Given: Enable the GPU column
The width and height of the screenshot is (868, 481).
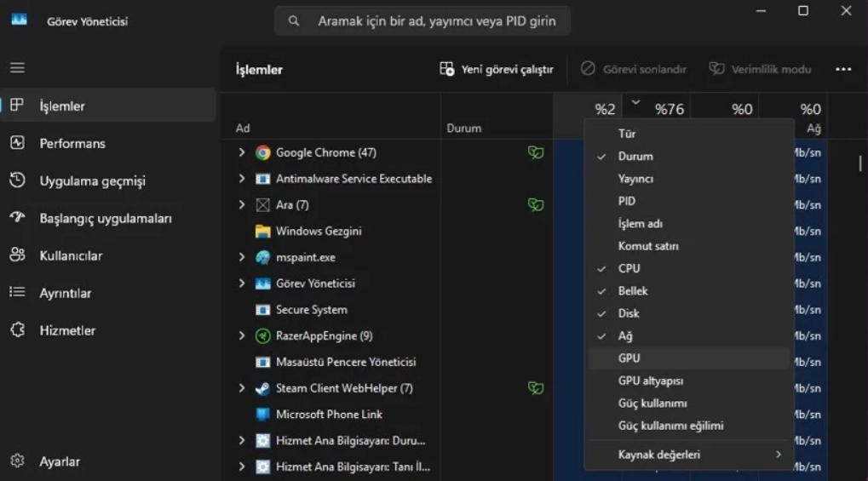Looking at the screenshot, I should (689, 358).
